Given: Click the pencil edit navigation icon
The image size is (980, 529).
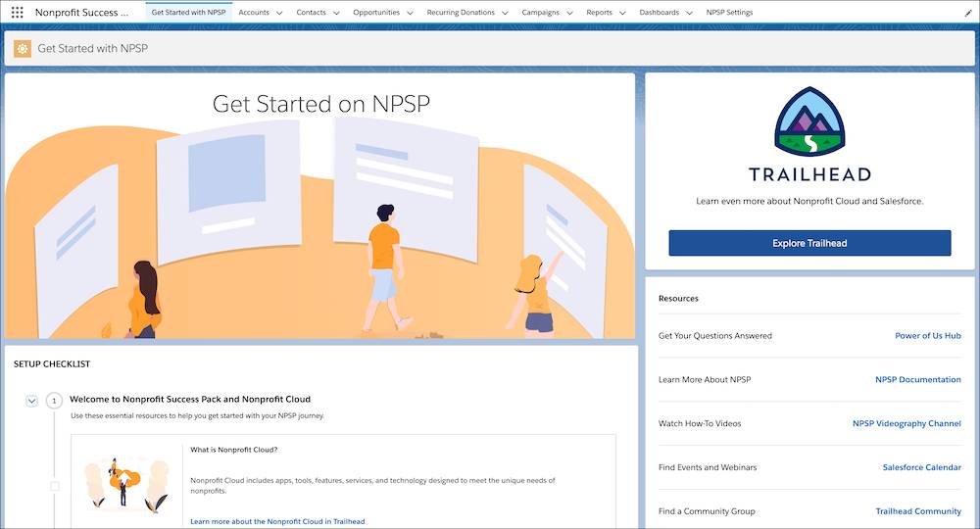Looking at the screenshot, I should (x=969, y=13).
